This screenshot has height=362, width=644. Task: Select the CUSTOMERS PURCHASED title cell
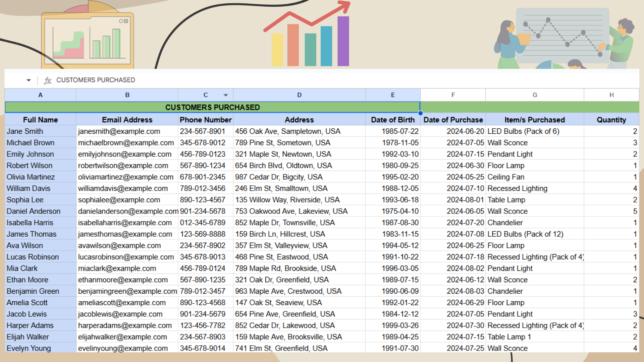[212, 107]
